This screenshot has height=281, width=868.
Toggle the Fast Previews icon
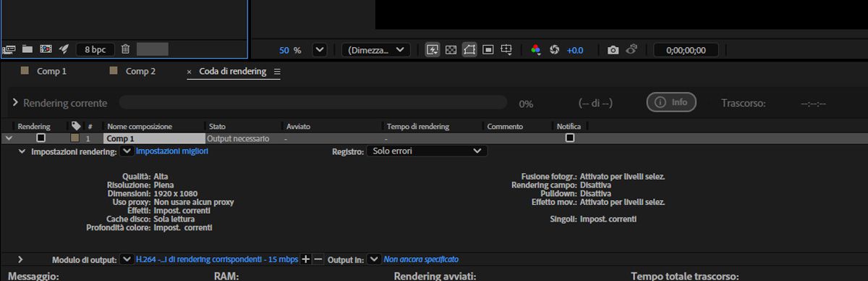coord(433,50)
